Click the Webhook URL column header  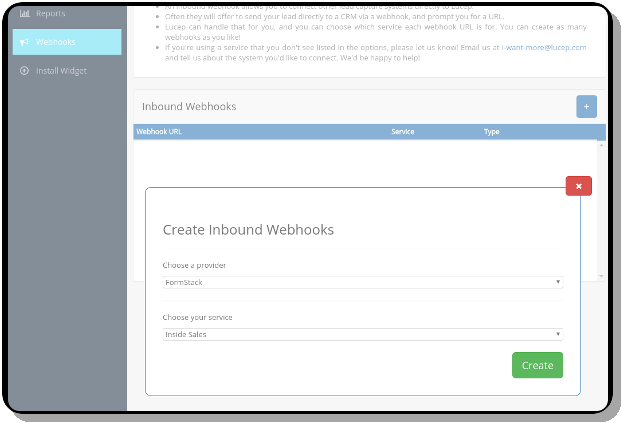159,132
